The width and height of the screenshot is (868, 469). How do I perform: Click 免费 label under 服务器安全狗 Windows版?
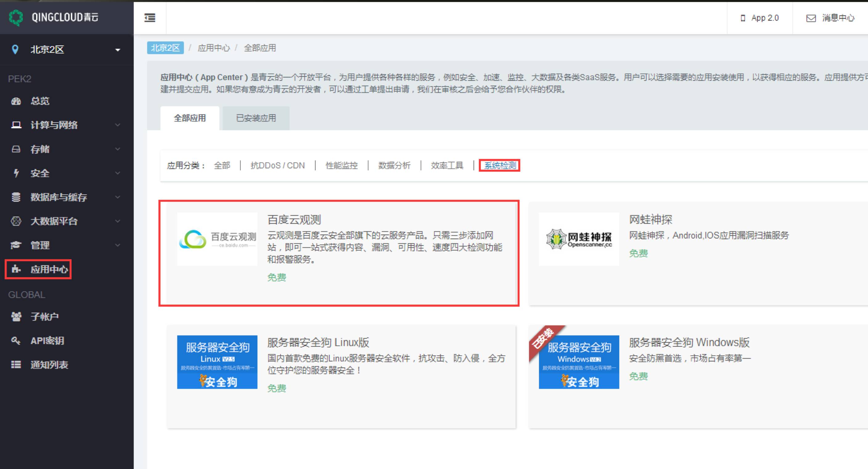[x=638, y=376]
